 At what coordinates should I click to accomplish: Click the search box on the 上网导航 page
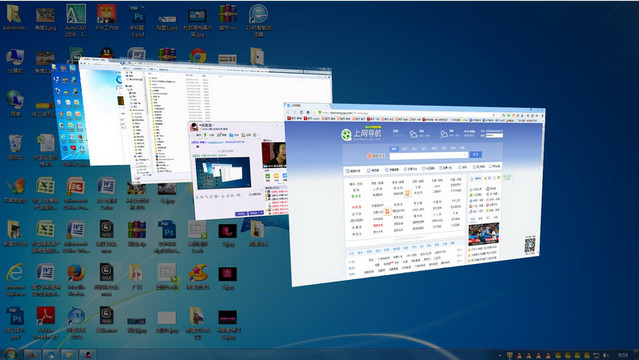tap(428, 155)
